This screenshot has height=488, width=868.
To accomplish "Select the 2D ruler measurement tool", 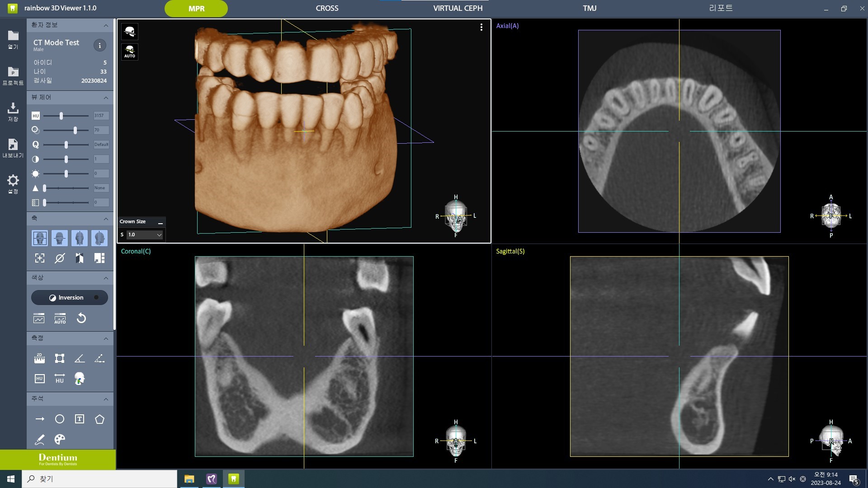I will click(x=39, y=358).
